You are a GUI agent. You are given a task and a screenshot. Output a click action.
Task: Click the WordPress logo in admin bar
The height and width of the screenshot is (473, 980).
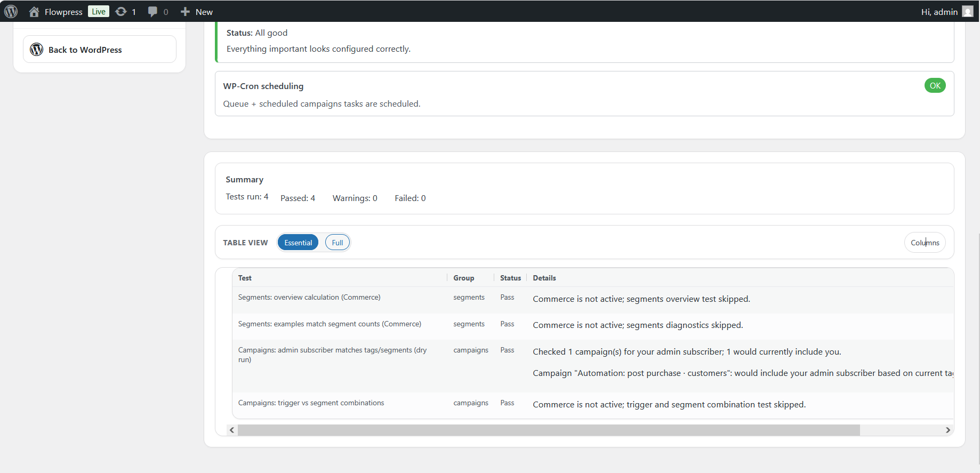coord(11,11)
